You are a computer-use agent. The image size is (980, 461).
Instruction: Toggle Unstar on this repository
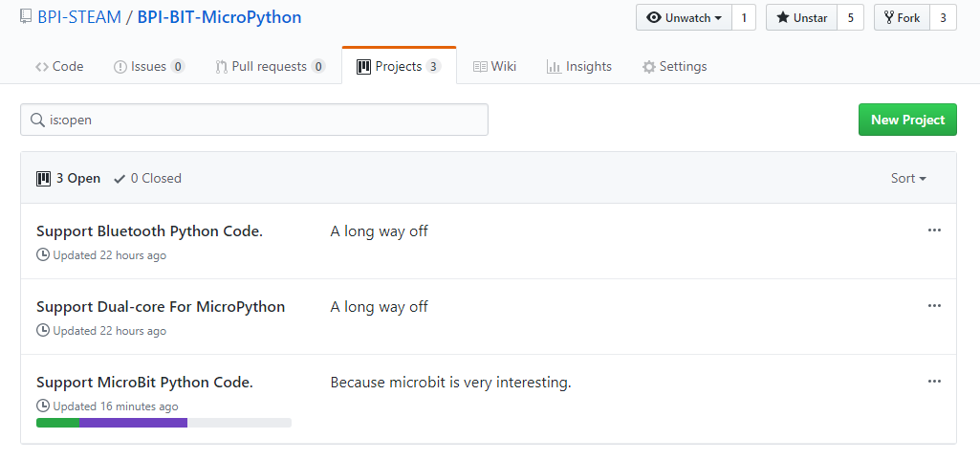pos(801,18)
